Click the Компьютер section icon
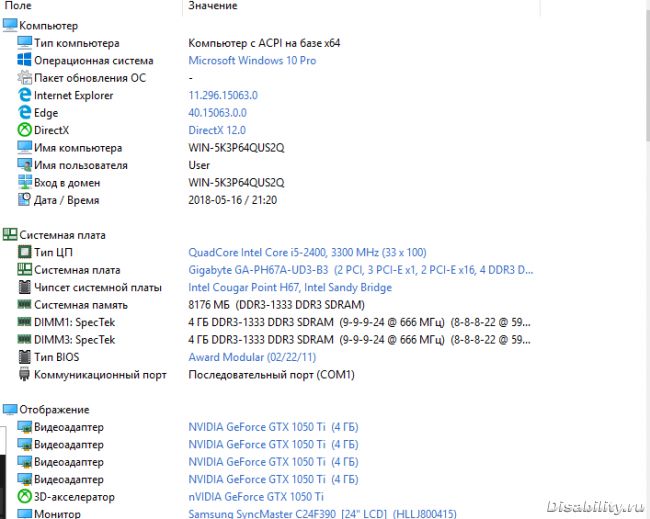The height and width of the screenshot is (519, 650). click(10, 25)
